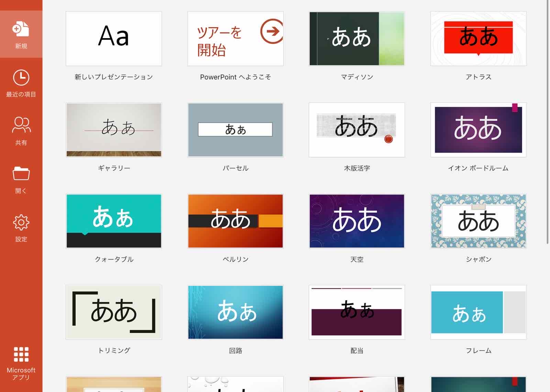Click the ベルリン label text

tap(235, 259)
